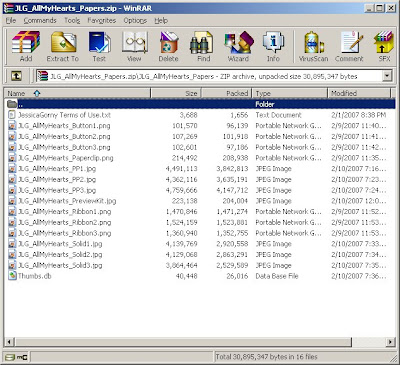Select the parent folder ".." row
This screenshot has width=400, height=365.
(200, 104)
